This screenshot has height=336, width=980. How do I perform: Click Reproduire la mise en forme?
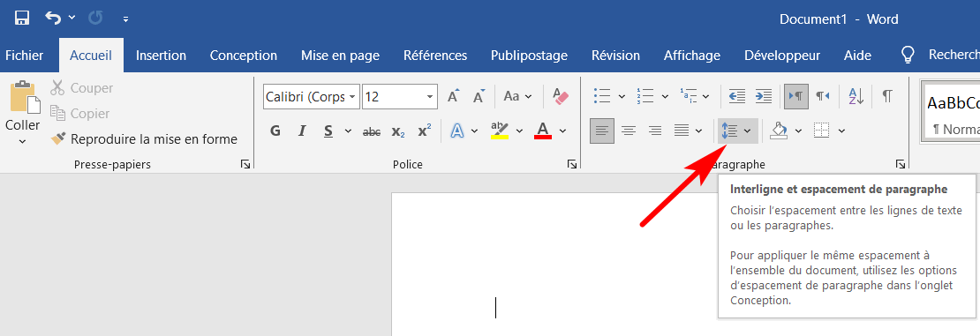[x=145, y=138]
